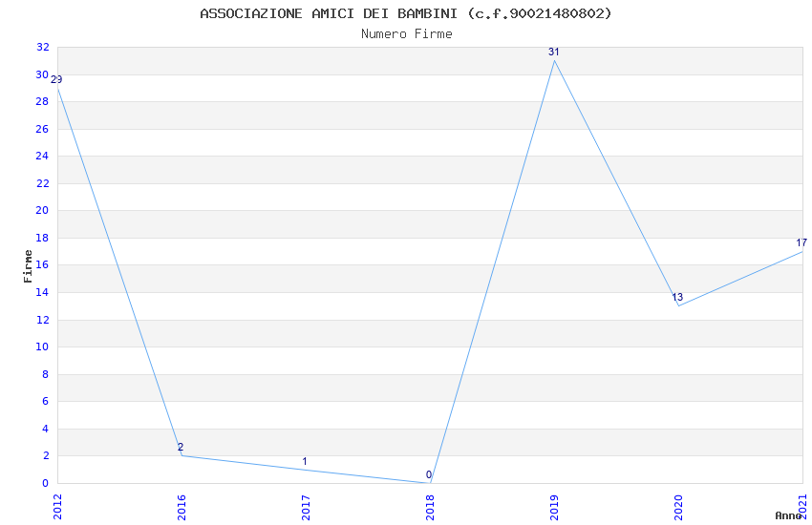Select the 2018 x-axis year label
Viewport: 812px width, 525px height.
point(430,507)
